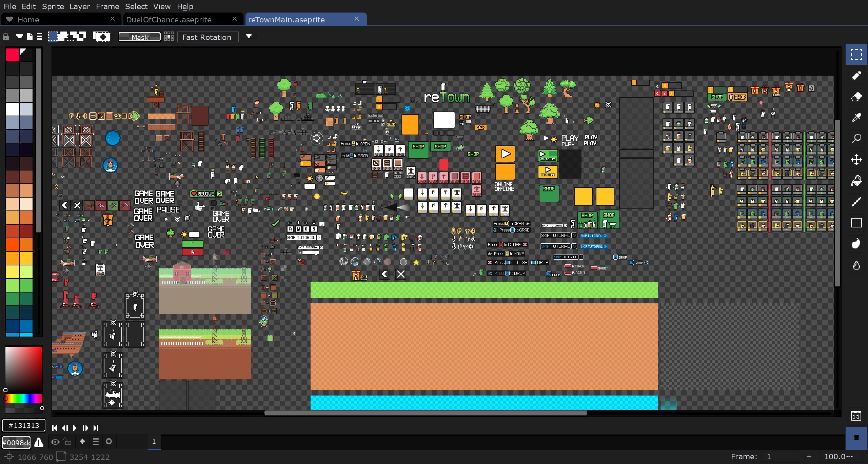868x464 pixels.
Task: Click the Mask transparent color button
Action: [140, 37]
